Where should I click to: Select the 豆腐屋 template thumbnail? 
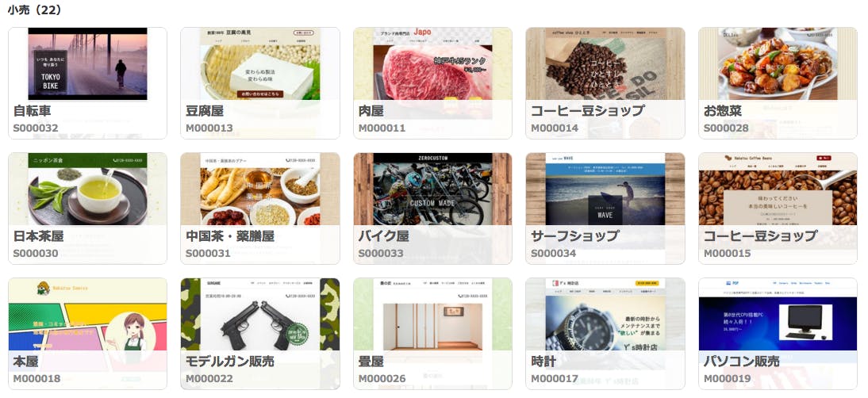[260, 83]
